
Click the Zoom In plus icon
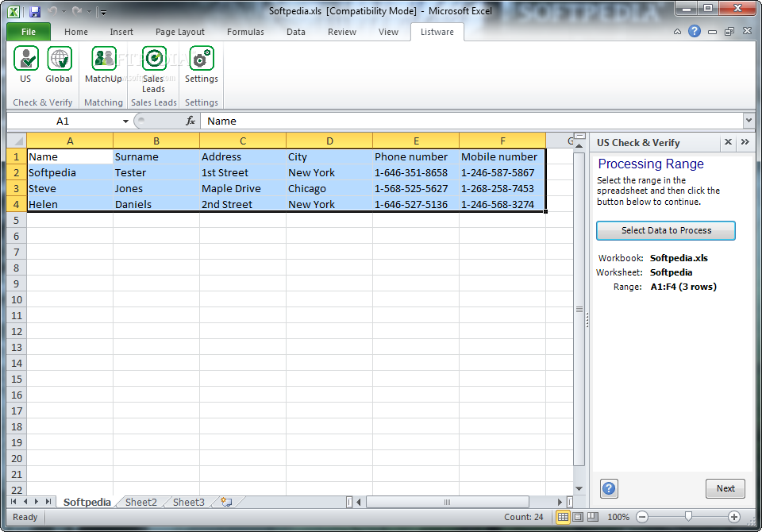pyautogui.click(x=734, y=517)
